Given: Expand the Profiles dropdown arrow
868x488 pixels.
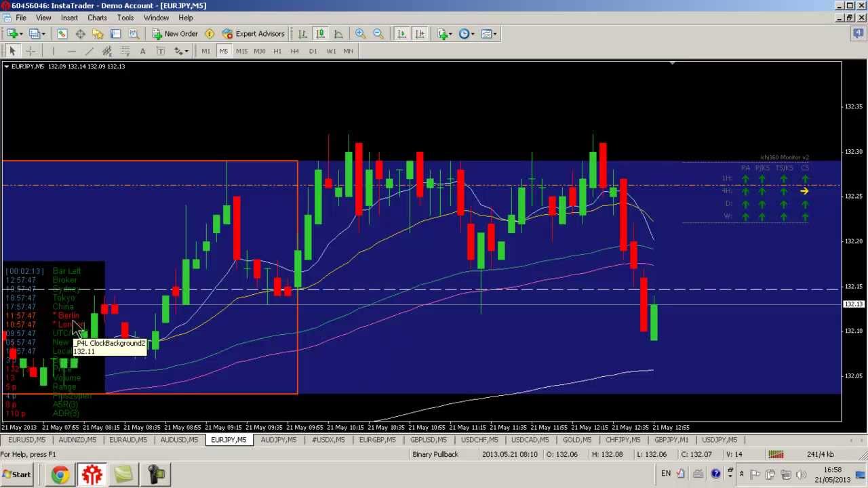Looking at the screenshot, I should (x=43, y=34).
